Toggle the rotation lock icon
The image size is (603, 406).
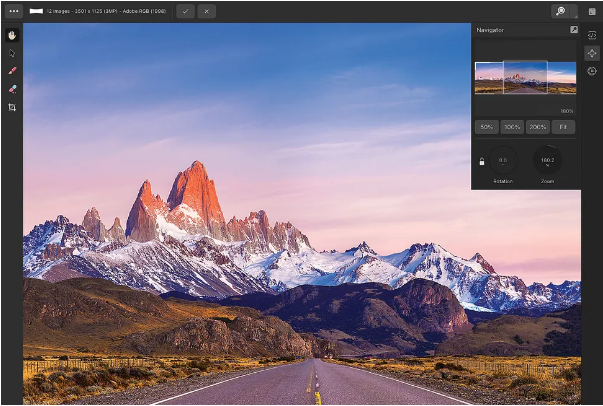(482, 160)
